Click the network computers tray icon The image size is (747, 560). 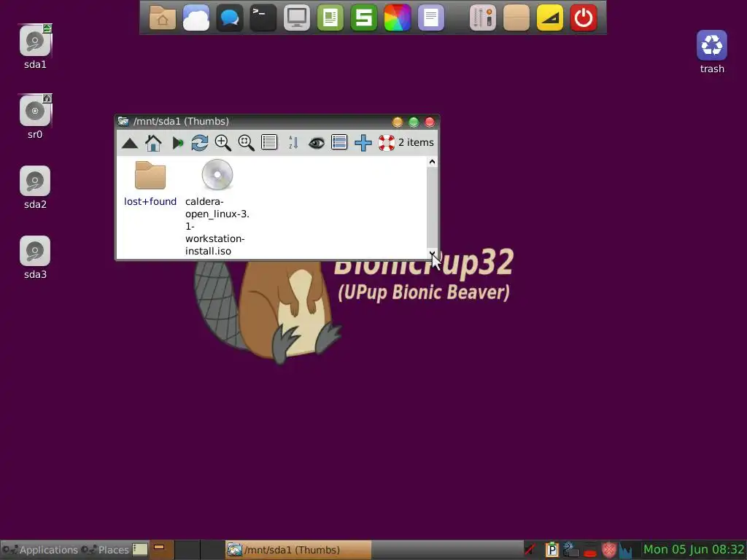pyautogui.click(x=570, y=550)
